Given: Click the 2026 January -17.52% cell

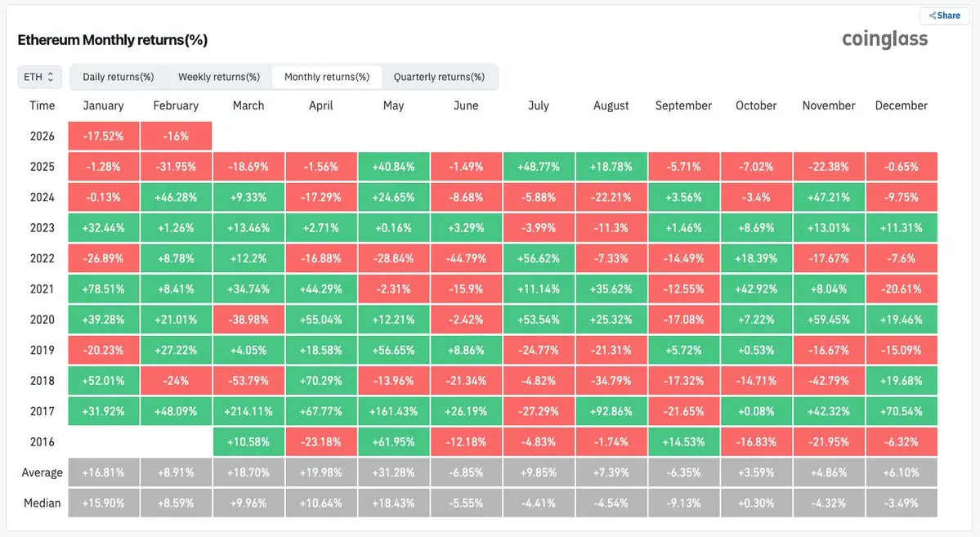Looking at the screenshot, I should click(104, 136).
